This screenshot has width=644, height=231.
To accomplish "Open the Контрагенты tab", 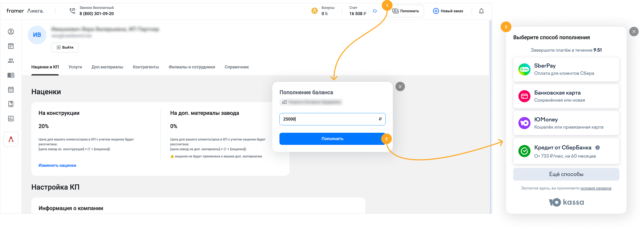I will 146,67.
